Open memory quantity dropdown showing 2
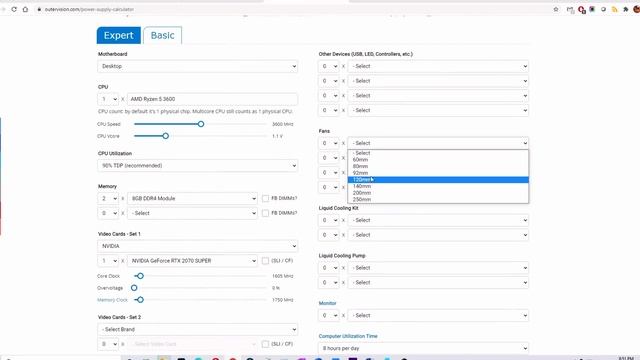Viewport: 640px width, 360px height. 108,198
